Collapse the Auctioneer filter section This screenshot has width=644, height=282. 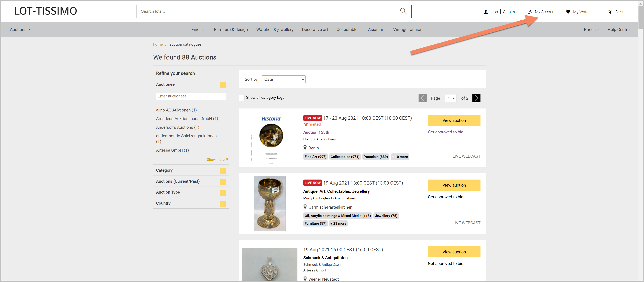pyautogui.click(x=223, y=85)
